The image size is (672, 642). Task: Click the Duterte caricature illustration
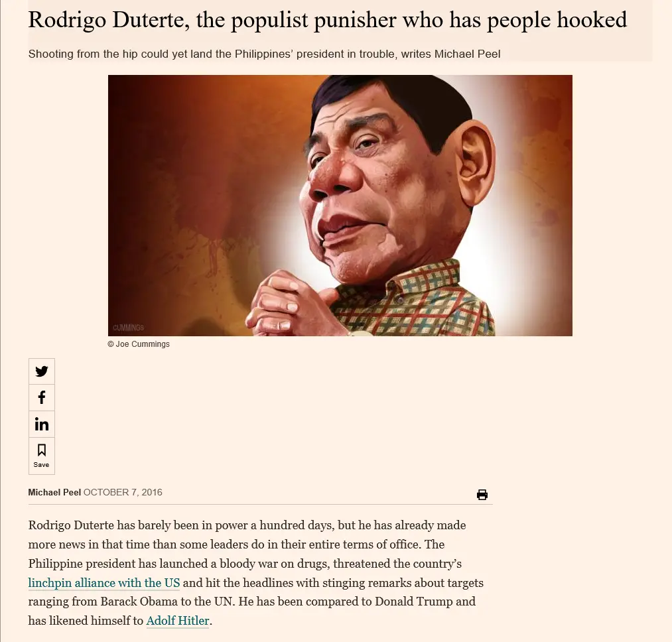[340, 206]
